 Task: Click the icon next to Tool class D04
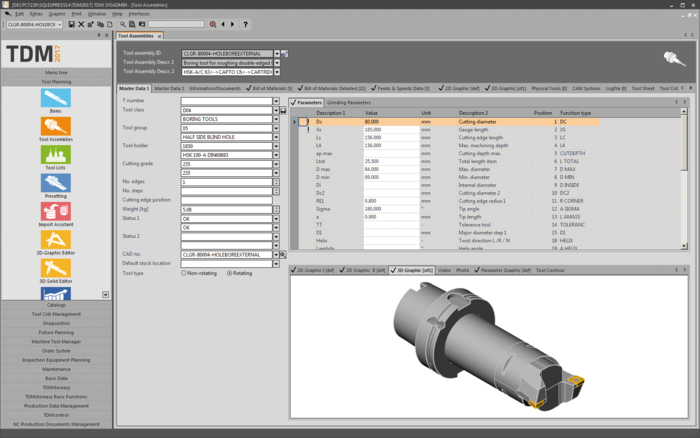point(283,110)
